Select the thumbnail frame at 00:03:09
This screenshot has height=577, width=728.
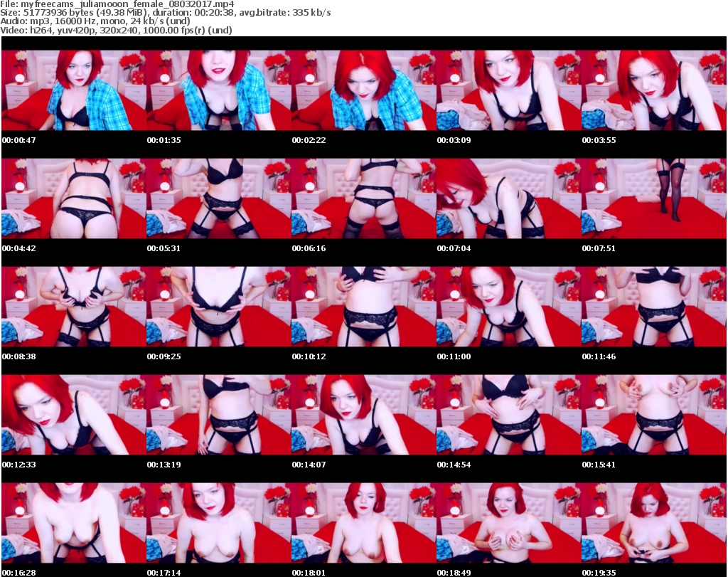coord(509,90)
